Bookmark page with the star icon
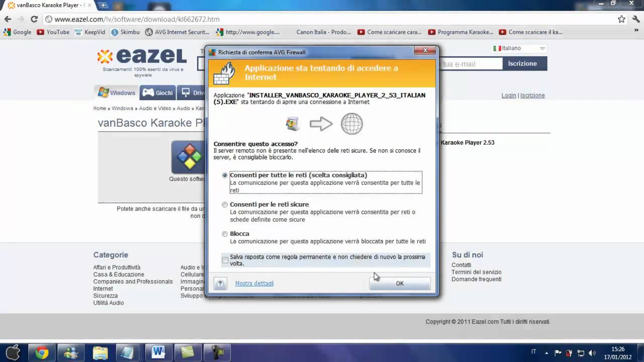The width and height of the screenshot is (644, 362). (621, 19)
